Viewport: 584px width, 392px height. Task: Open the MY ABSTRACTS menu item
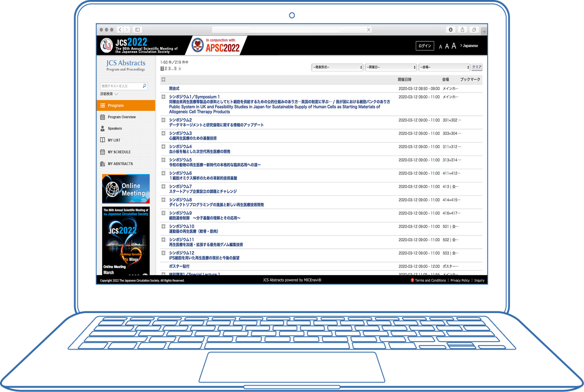[x=126, y=164]
